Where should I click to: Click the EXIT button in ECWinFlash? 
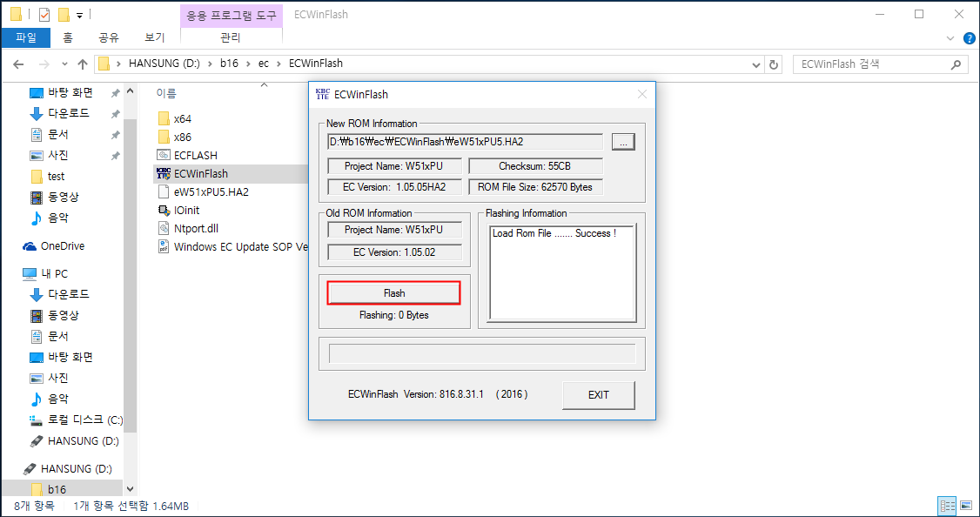tap(598, 394)
